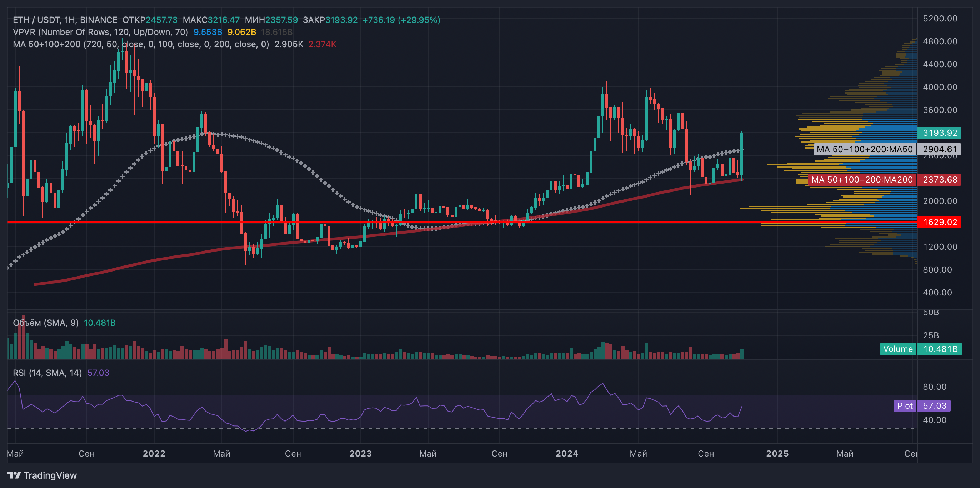Screen dimensions: 980x488
Task: Open the Объём (SMA, 9) volume legend
Action: click(x=46, y=323)
